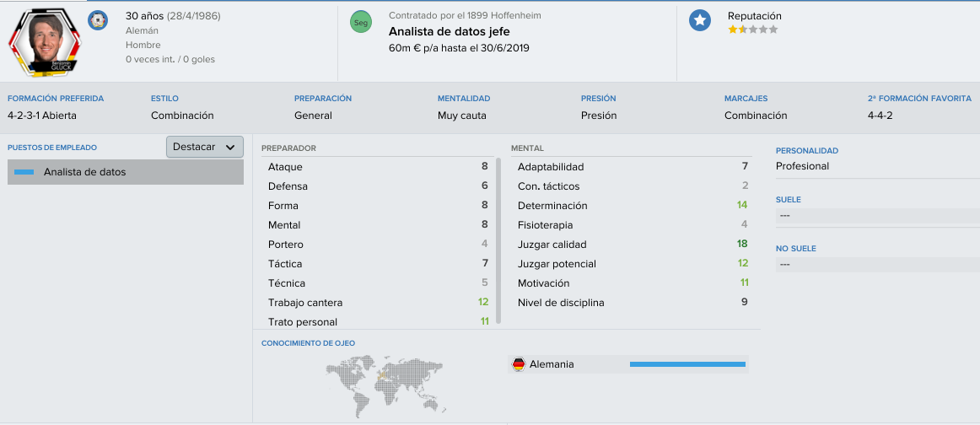Click the reputation star rating
Viewport: 980px width, 425px height.
pyautogui.click(x=752, y=30)
